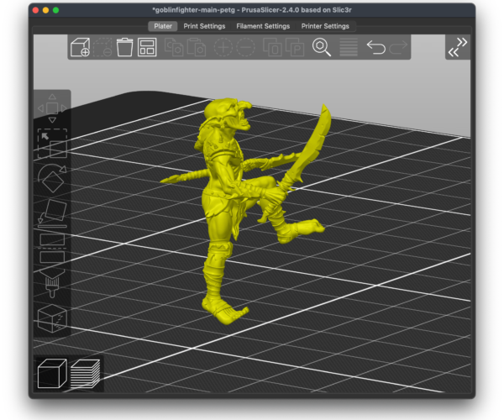The height and width of the screenshot is (420, 504).
Task: Click the Add model icon
Action: (x=81, y=47)
